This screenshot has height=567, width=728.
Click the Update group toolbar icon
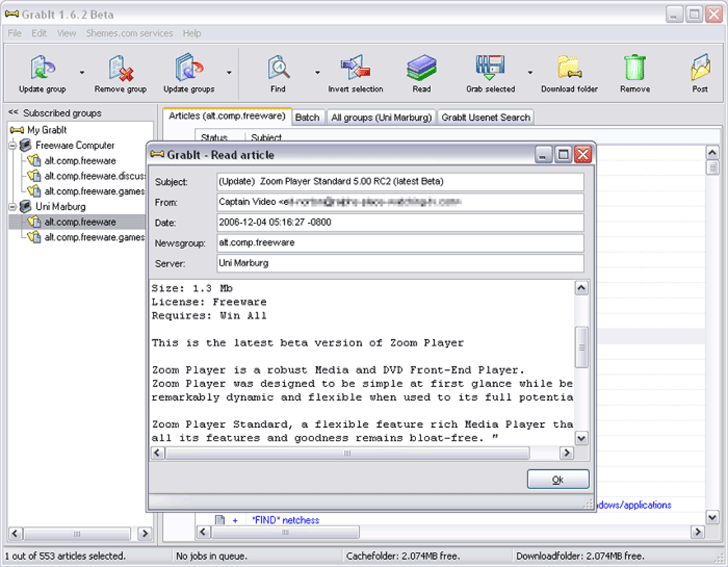tap(43, 67)
